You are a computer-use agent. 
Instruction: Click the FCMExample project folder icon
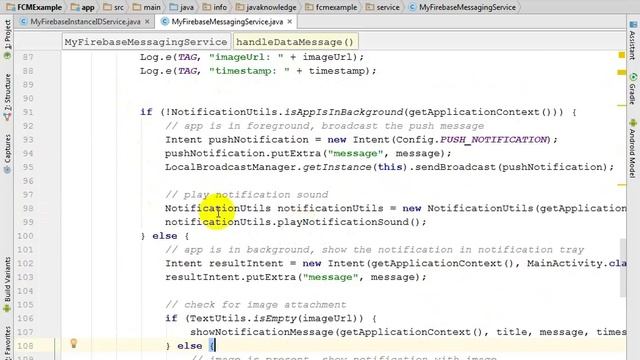pos(11,7)
